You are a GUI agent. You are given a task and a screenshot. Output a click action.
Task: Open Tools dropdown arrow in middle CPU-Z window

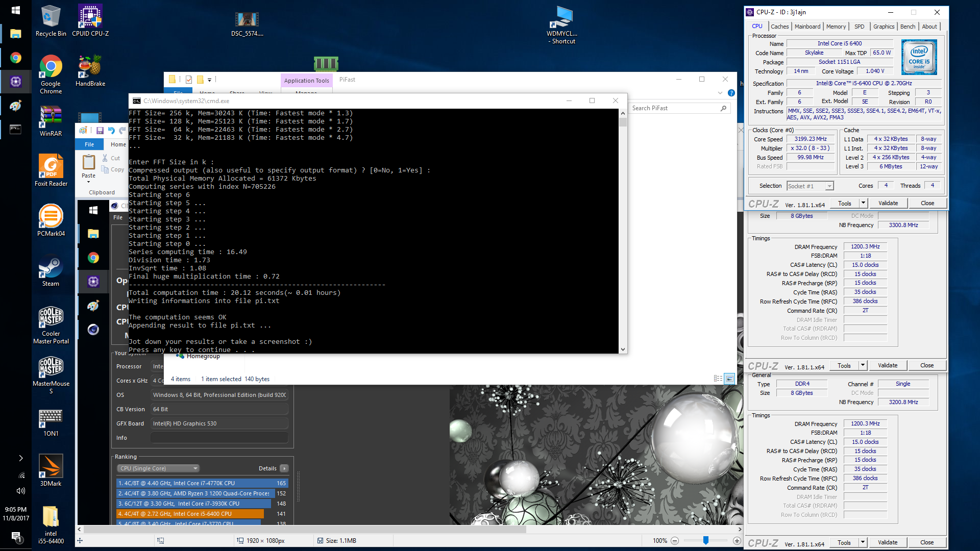point(863,365)
